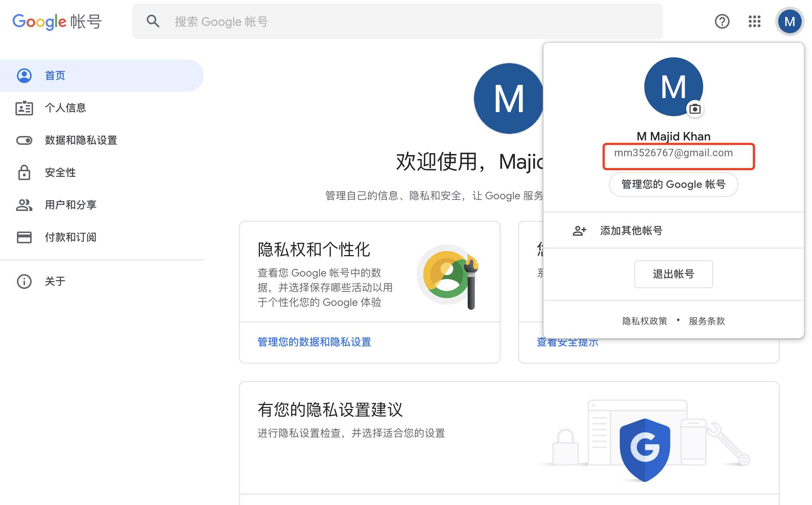Open the 隐私权政策 link

(x=645, y=321)
